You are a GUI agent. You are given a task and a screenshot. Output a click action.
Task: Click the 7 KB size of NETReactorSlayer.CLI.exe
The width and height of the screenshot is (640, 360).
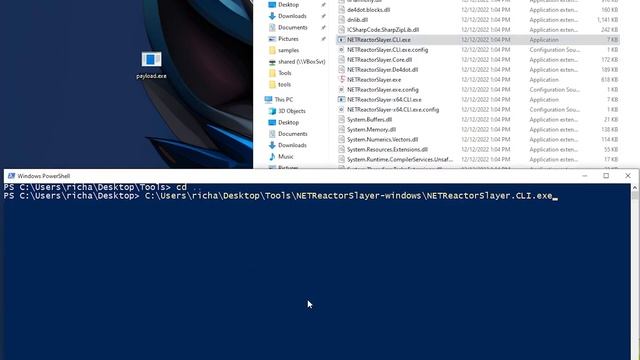tap(612, 40)
